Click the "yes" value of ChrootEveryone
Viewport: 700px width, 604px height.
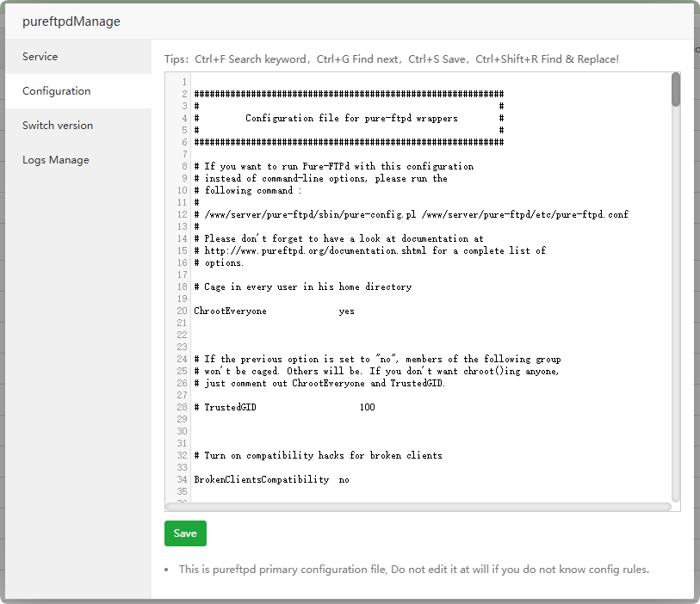[x=346, y=311]
